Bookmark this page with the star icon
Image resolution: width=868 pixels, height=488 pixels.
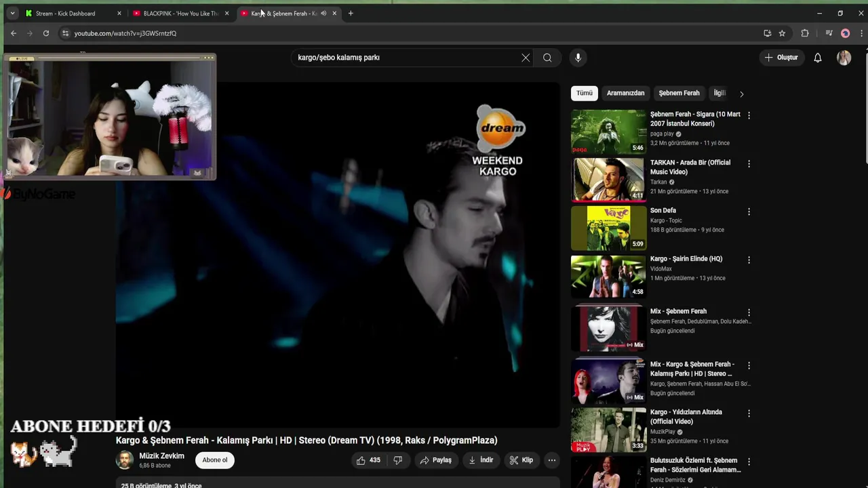pos(782,33)
